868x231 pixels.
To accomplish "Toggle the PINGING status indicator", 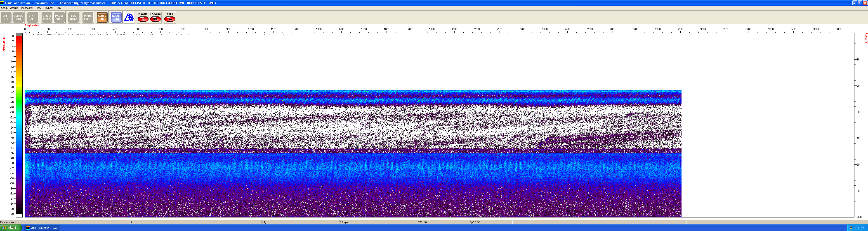I will pos(143,18).
